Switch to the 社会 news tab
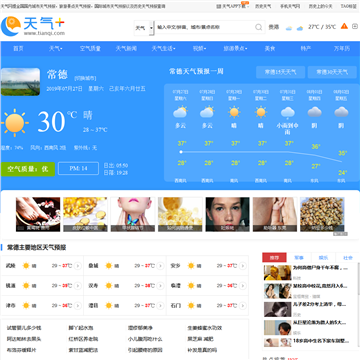The height and width of the screenshot is (360, 360). coord(348,258)
